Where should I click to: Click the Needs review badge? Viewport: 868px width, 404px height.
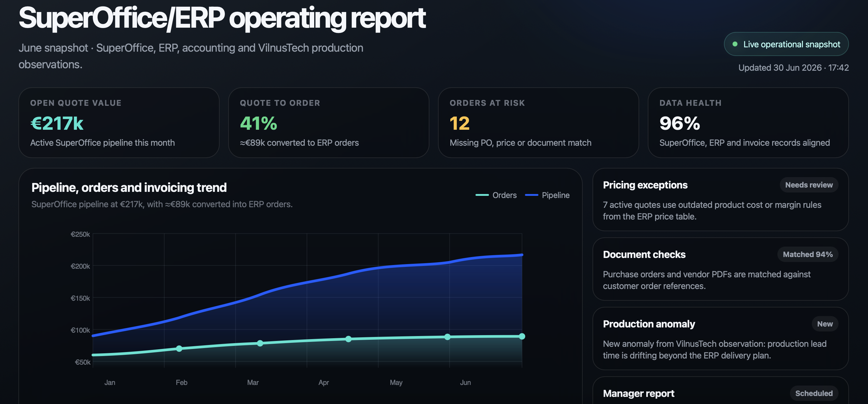click(x=809, y=185)
